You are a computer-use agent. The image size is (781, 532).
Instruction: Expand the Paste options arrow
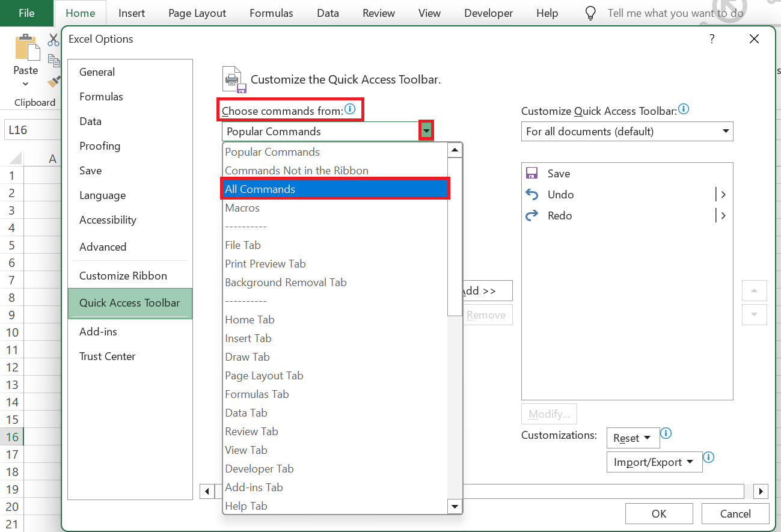click(x=25, y=84)
